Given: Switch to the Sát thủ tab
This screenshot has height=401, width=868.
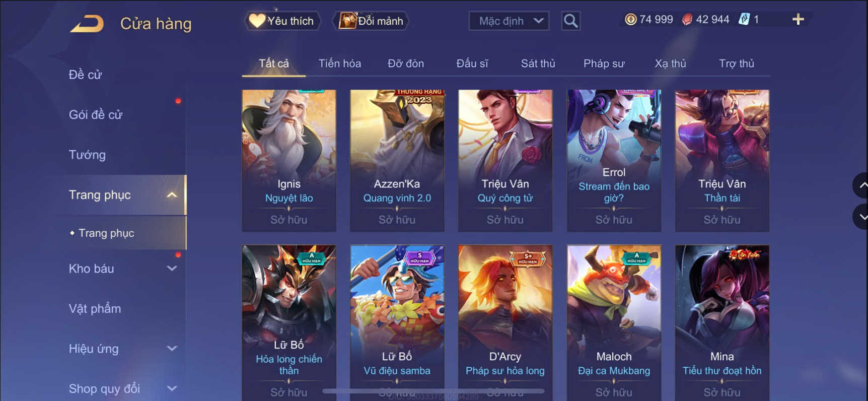Looking at the screenshot, I should tap(538, 63).
